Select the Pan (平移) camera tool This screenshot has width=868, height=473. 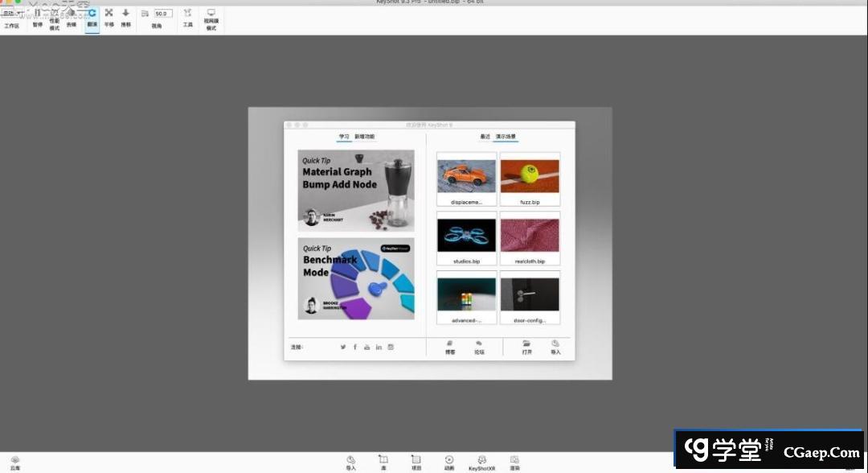click(109, 14)
